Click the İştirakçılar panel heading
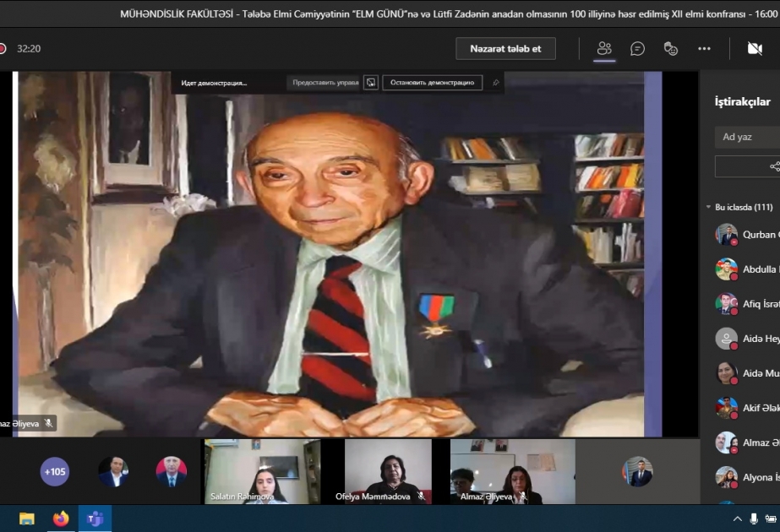This screenshot has width=780, height=532. pos(742,101)
